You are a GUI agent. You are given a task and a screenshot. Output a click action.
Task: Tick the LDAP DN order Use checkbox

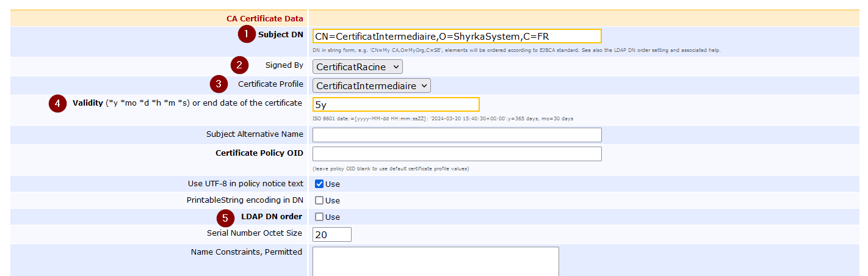pos(319,217)
